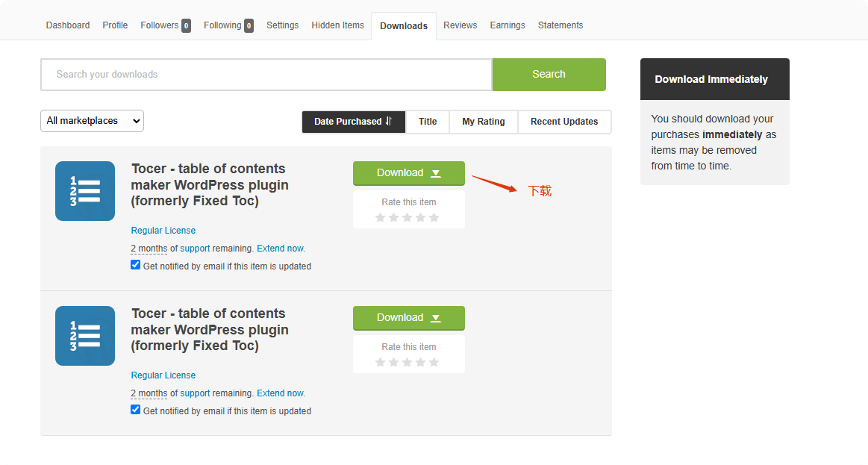Click Extend now link on first item
The width and height of the screenshot is (868, 465).
click(x=281, y=249)
